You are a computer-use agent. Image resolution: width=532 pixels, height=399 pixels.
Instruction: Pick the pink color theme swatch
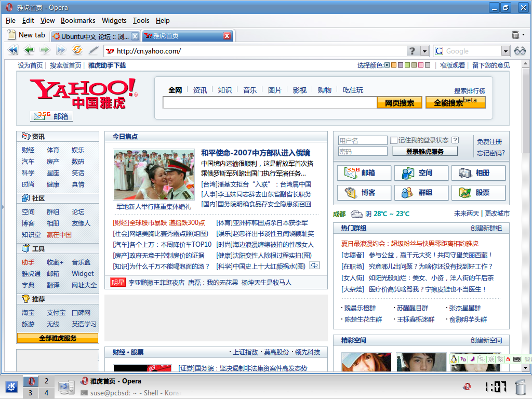click(421, 65)
